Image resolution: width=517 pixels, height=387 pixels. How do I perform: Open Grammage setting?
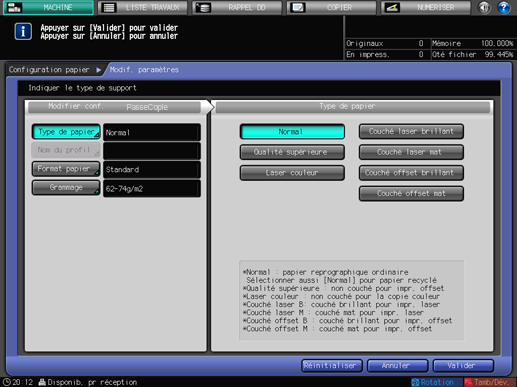[x=66, y=188]
